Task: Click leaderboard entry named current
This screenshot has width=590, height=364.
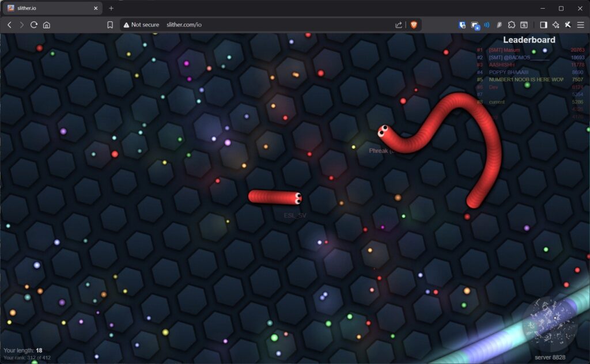Action: point(497,102)
